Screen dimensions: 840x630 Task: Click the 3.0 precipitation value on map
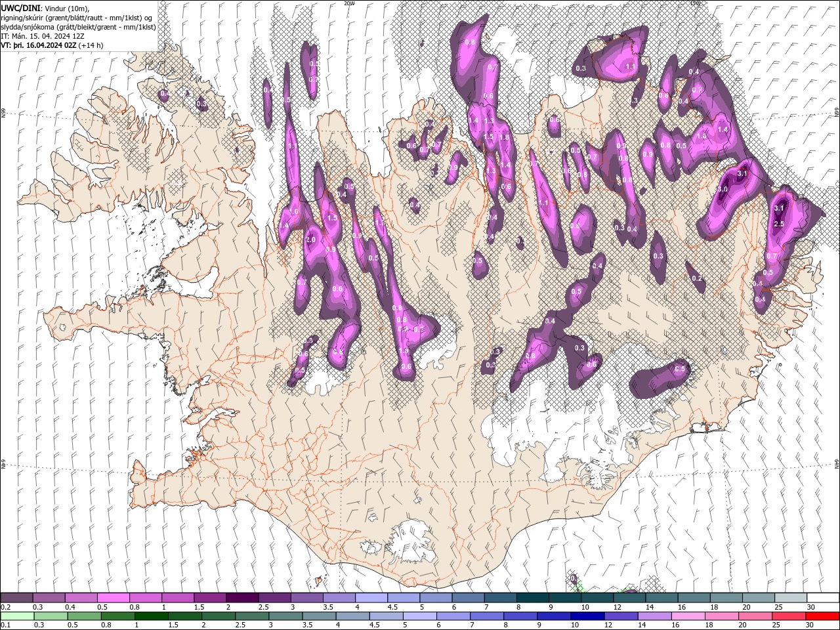tap(723, 189)
